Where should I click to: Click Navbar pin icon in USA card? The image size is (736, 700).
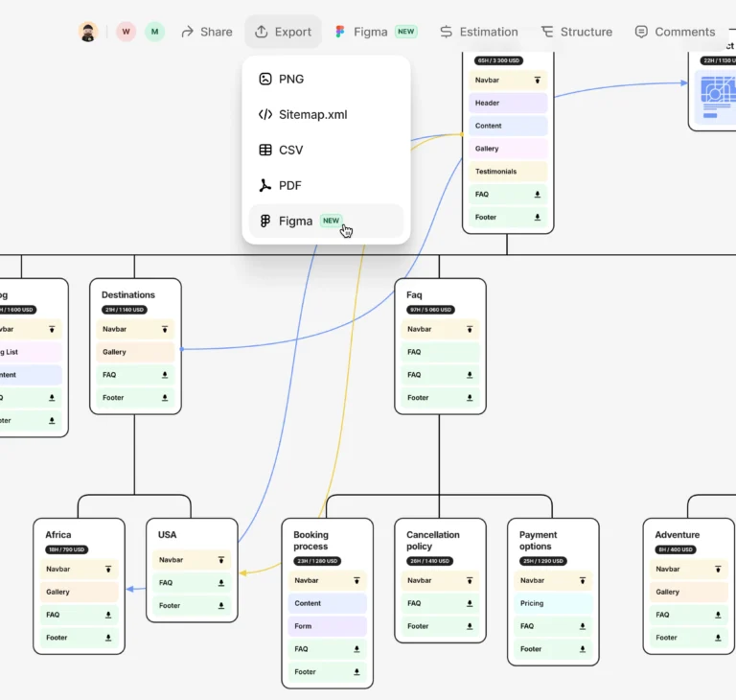221,560
